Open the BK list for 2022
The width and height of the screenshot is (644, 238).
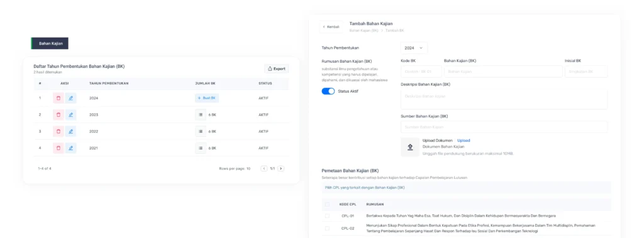coord(201,131)
